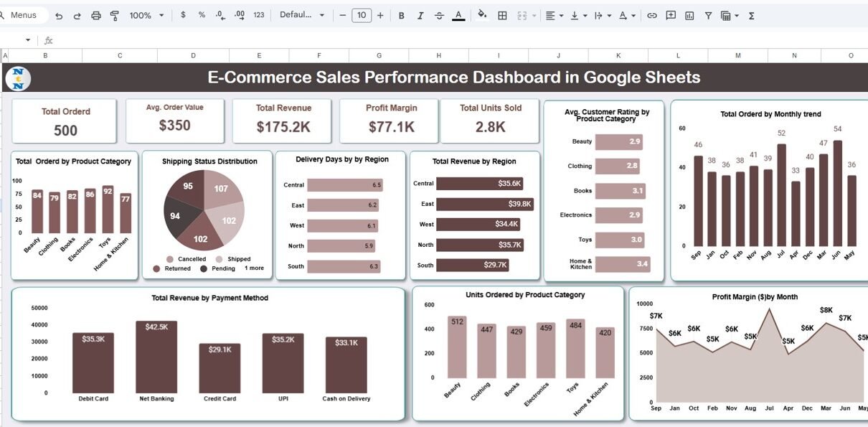
Task: Toggle bold formatting
Action: point(401,15)
